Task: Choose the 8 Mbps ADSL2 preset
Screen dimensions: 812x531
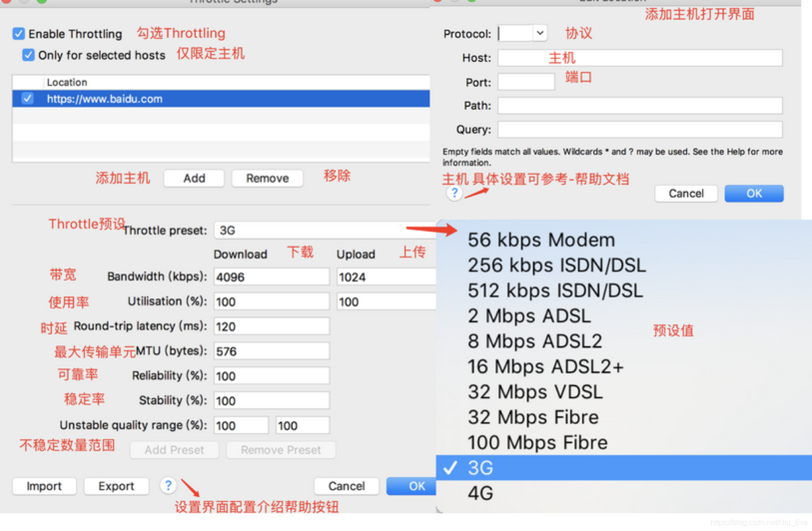Action: point(624,341)
